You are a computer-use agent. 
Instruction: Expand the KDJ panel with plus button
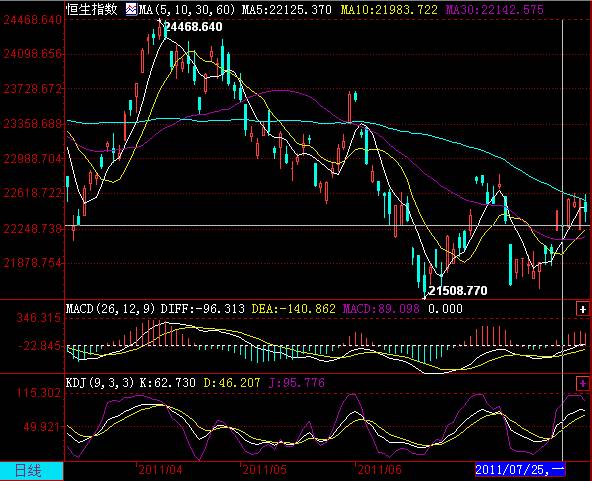[x=583, y=384]
